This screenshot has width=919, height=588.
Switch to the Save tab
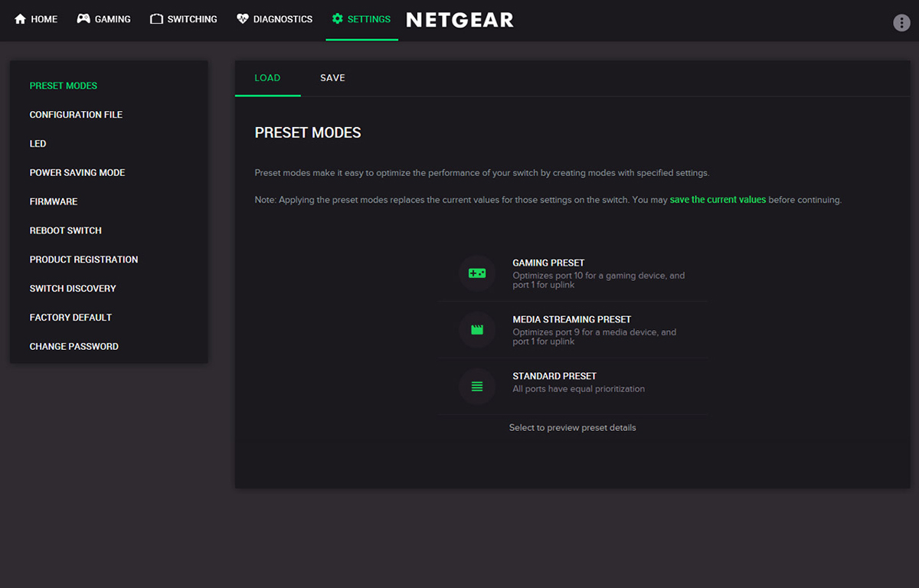pyautogui.click(x=332, y=78)
